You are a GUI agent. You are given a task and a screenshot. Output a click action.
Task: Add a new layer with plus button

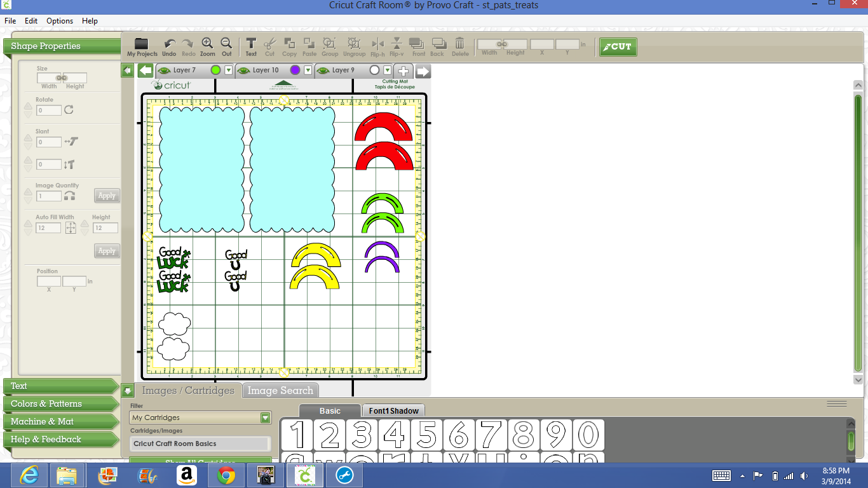(x=403, y=71)
